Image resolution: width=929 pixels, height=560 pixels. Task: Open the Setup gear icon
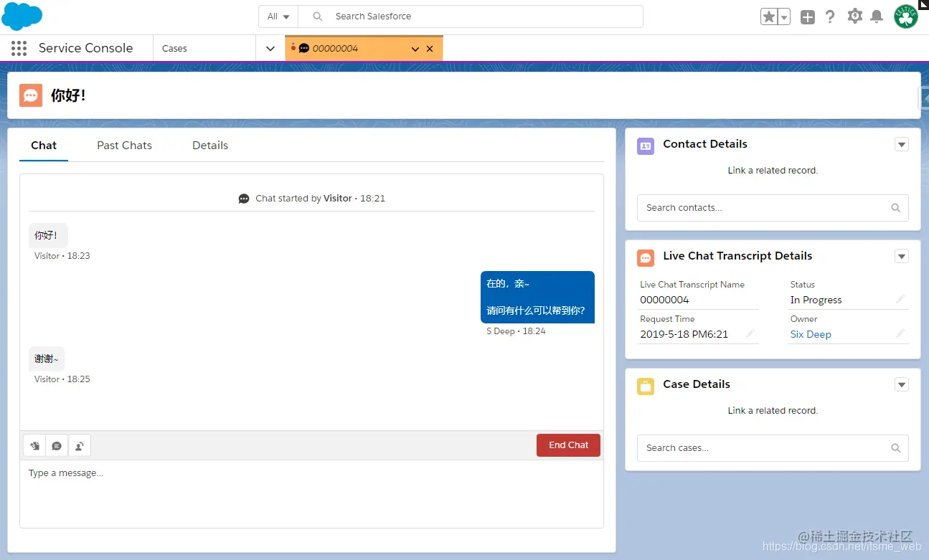pyautogui.click(x=854, y=16)
